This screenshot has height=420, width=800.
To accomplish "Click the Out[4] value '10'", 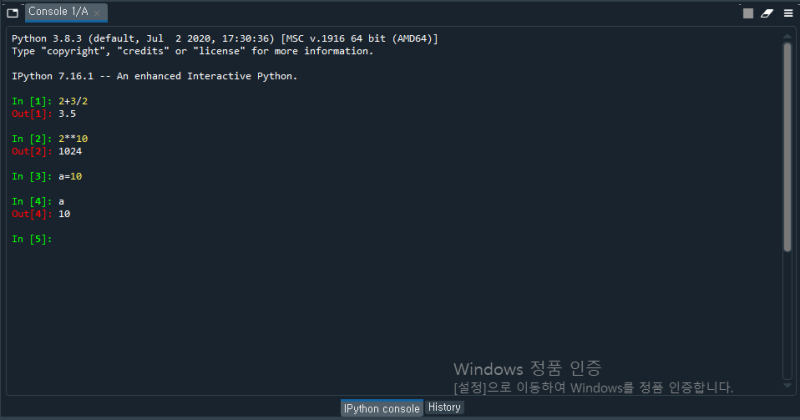I will pyautogui.click(x=64, y=214).
